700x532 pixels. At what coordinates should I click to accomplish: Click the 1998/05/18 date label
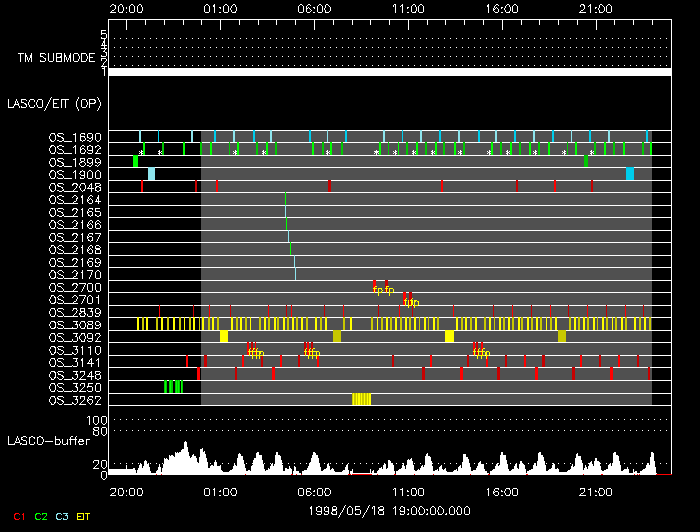389,510
